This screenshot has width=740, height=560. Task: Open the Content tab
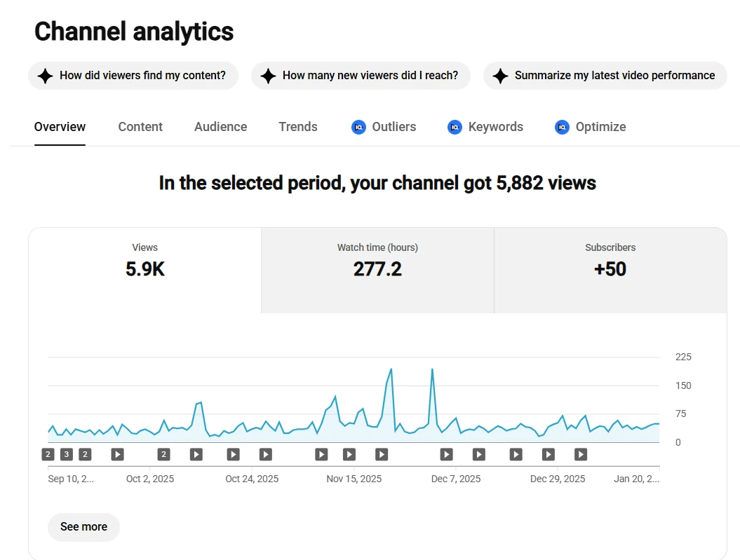tap(140, 127)
